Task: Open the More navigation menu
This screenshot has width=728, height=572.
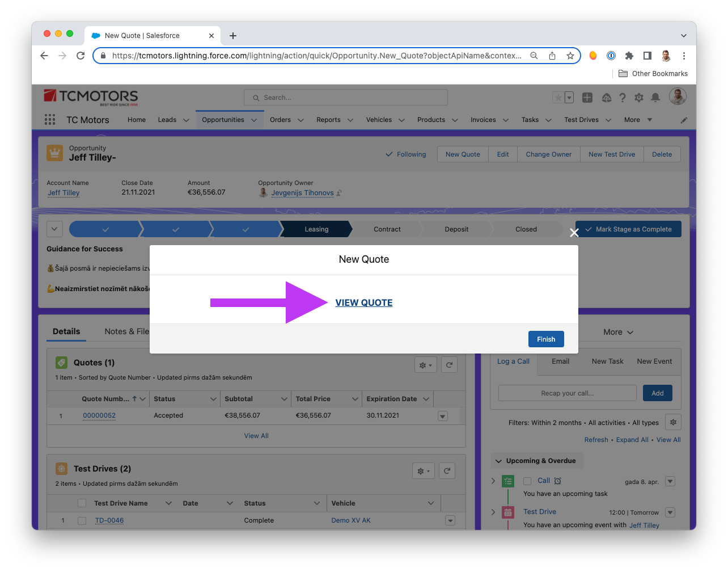Action: pyautogui.click(x=638, y=120)
